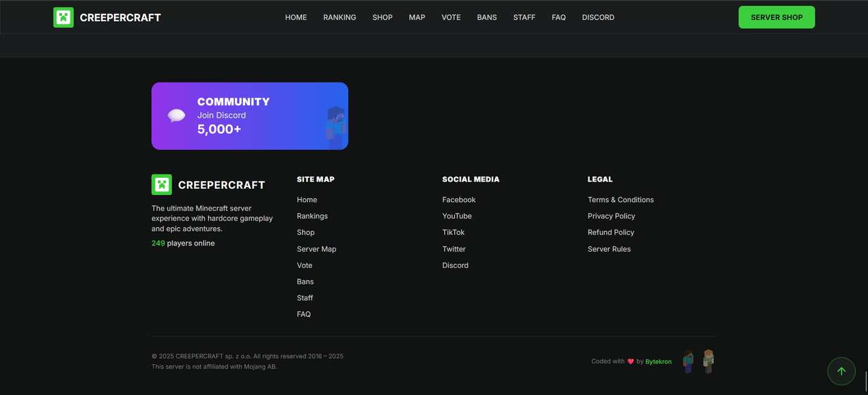This screenshot has width=868, height=395.
Task: Click the scroll-to-top arrow button
Action: pos(841,371)
